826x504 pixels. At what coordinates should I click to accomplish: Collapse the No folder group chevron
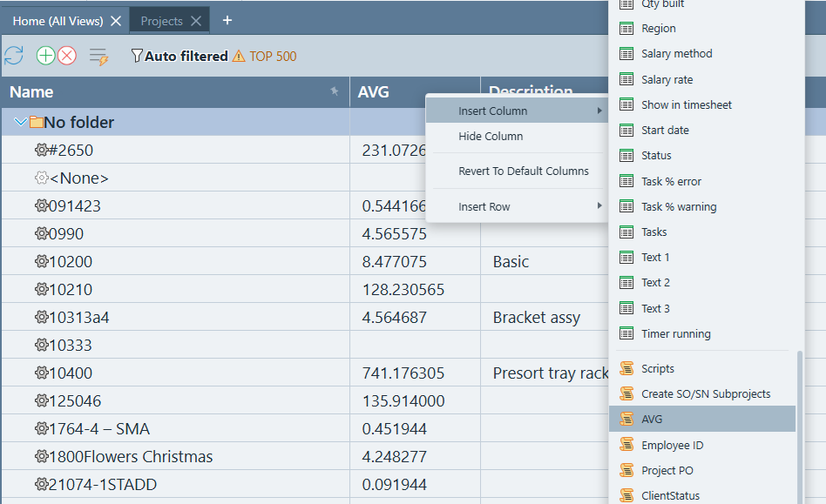click(21, 122)
